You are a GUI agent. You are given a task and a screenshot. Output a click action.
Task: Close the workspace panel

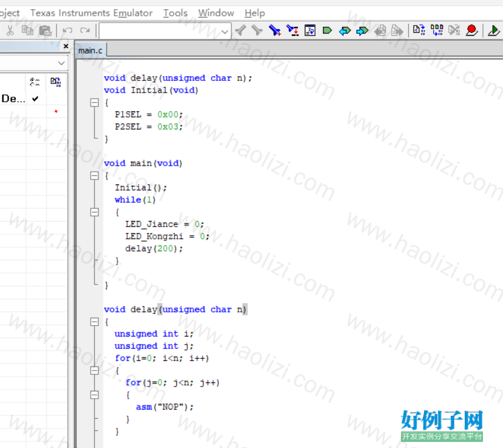pos(66,46)
